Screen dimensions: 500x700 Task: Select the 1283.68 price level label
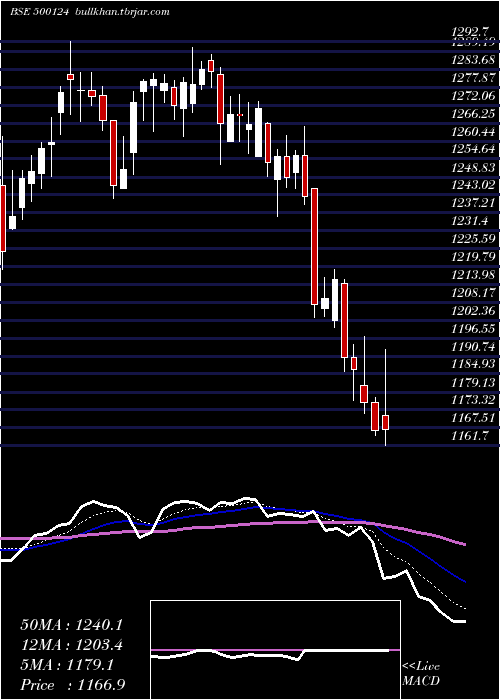pyautogui.click(x=474, y=60)
